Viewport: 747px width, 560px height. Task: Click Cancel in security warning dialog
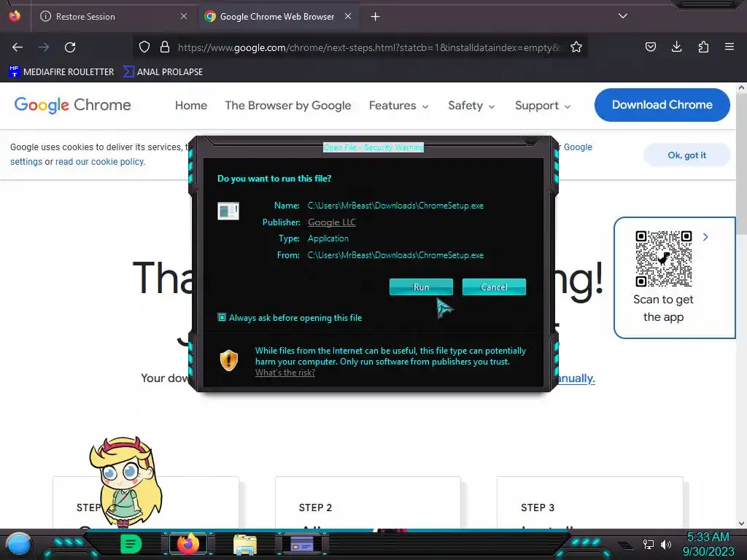tap(494, 287)
